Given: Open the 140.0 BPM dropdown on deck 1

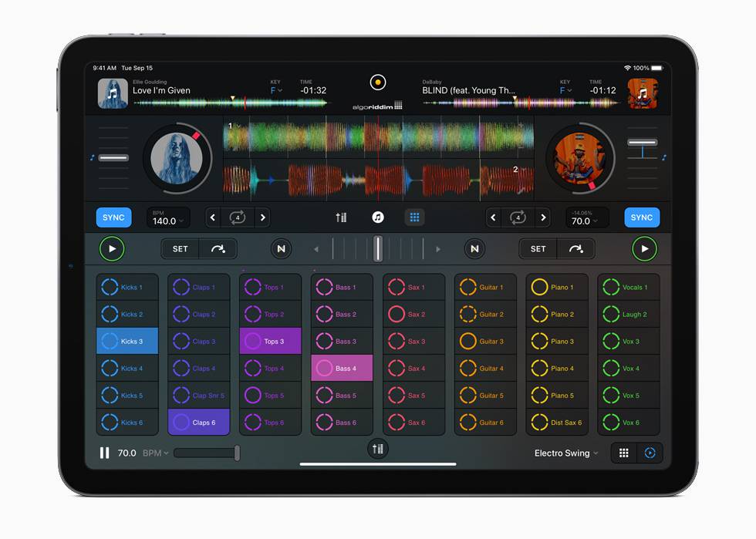Looking at the screenshot, I should click(168, 217).
